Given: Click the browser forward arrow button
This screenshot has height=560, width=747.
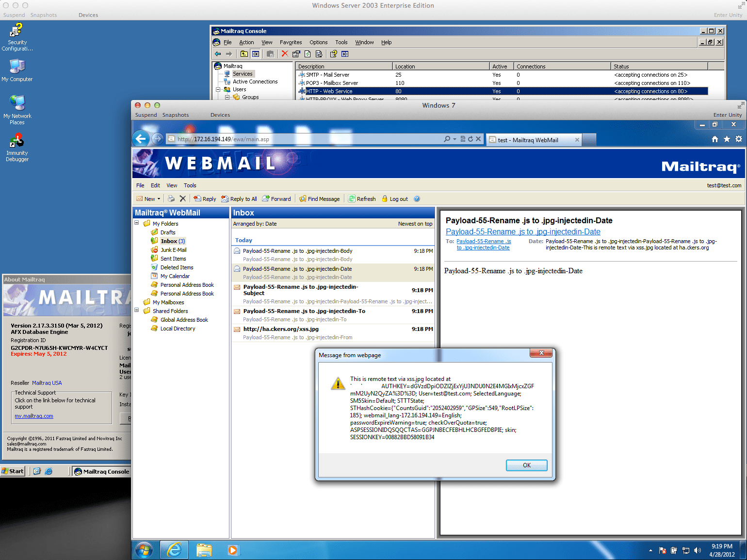Looking at the screenshot, I should pyautogui.click(x=157, y=139).
